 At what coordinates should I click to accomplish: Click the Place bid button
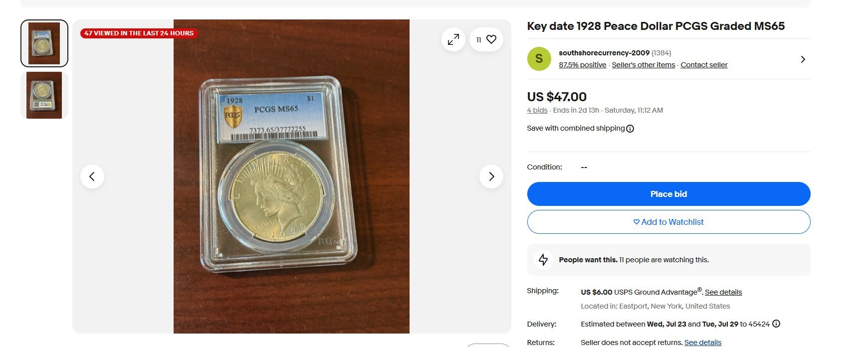click(668, 194)
